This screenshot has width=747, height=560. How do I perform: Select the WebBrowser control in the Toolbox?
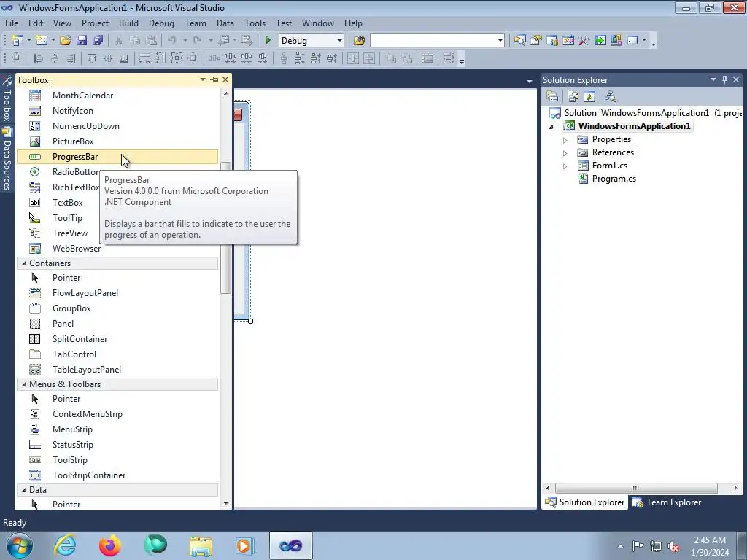tap(117, 249)
